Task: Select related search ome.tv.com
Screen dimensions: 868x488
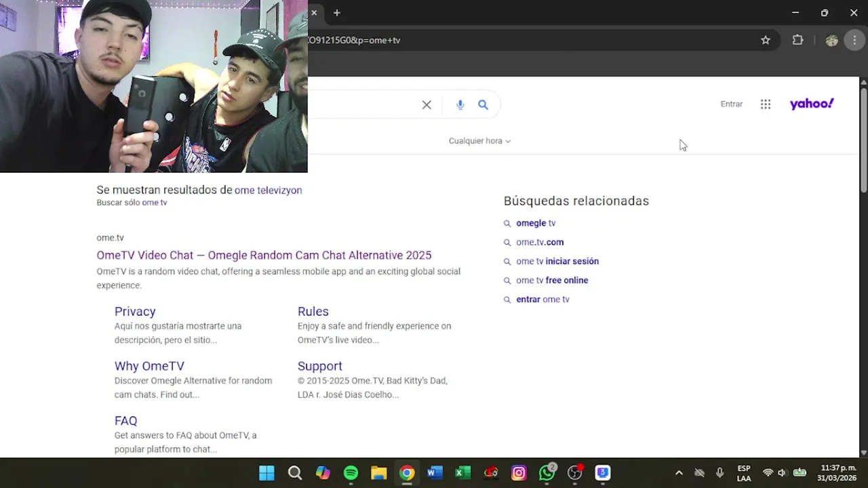Action: click(x=540, y=242)
